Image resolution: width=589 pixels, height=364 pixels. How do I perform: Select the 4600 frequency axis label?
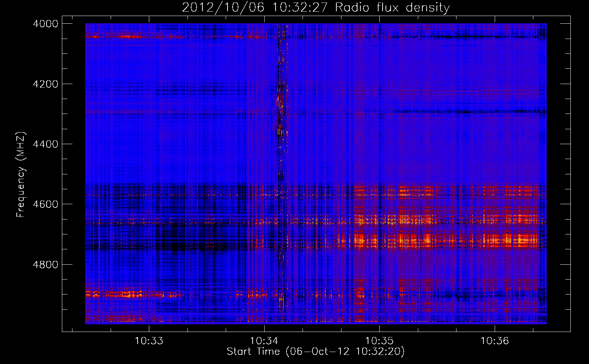tap(46, 204)
